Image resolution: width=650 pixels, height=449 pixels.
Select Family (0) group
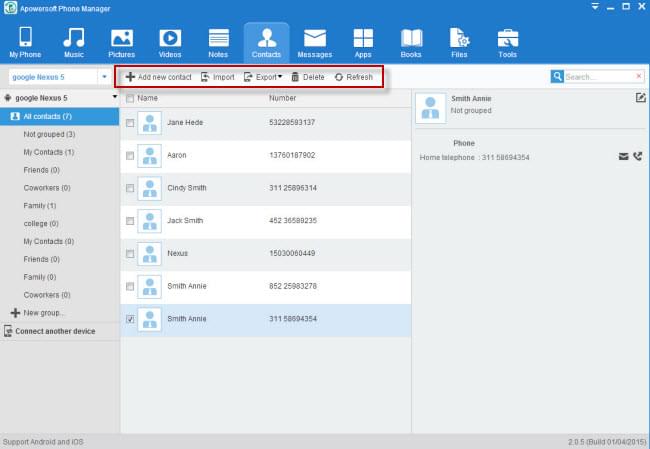[x=40, y=277]
